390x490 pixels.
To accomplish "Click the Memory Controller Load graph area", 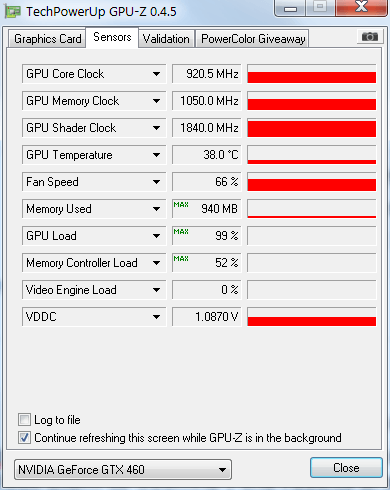I will [312, 263].
